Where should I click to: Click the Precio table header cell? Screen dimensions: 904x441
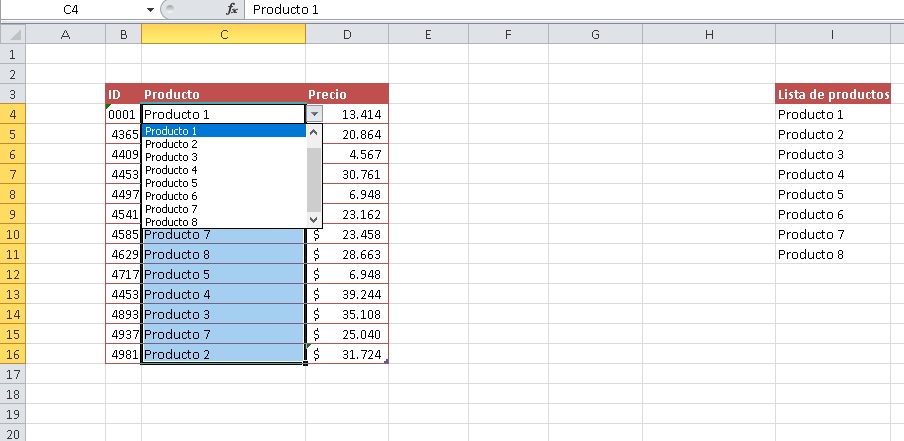(347, 95)
